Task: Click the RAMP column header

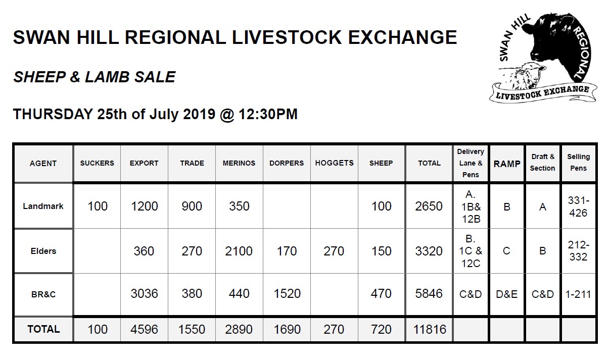Action: tap(507, 164)
